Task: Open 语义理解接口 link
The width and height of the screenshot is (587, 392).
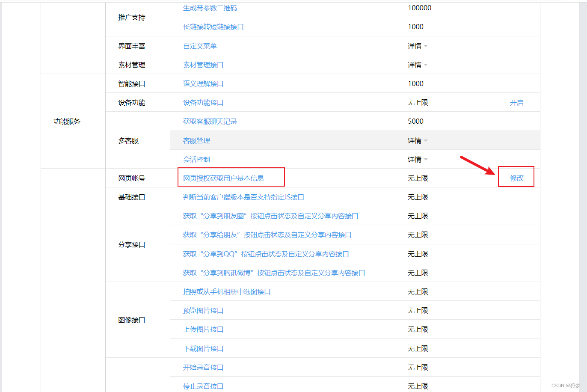Action: [203, 84]
